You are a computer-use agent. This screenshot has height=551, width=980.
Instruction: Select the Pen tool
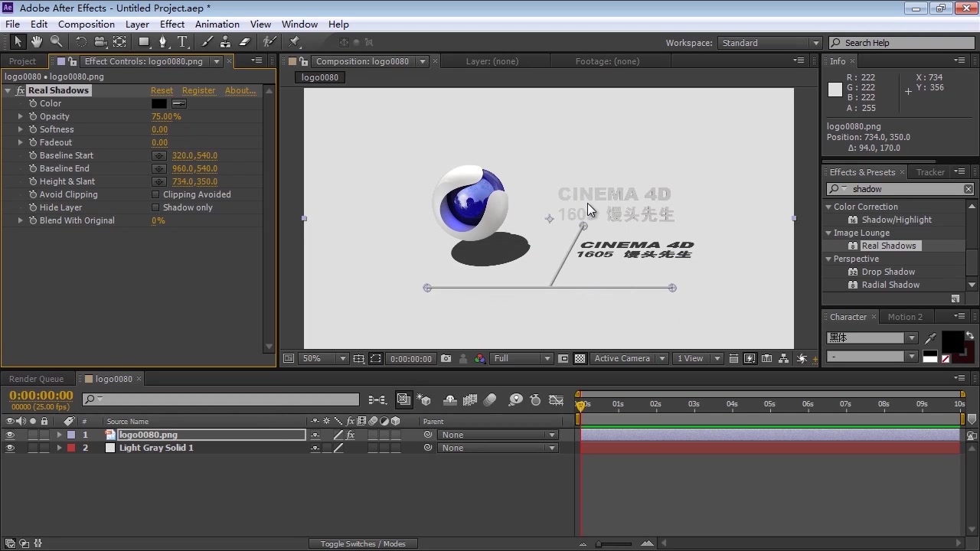pos(162,42)
